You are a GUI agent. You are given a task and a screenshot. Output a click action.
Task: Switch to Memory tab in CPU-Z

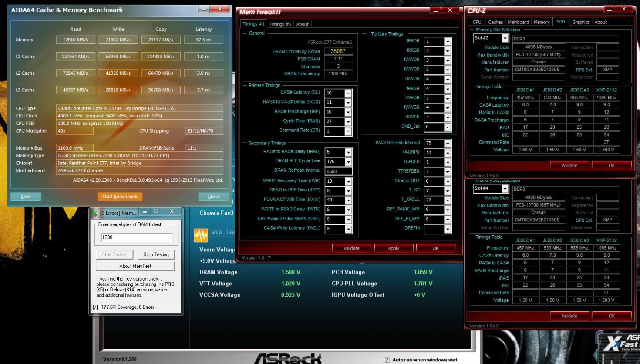click(542, 22)
